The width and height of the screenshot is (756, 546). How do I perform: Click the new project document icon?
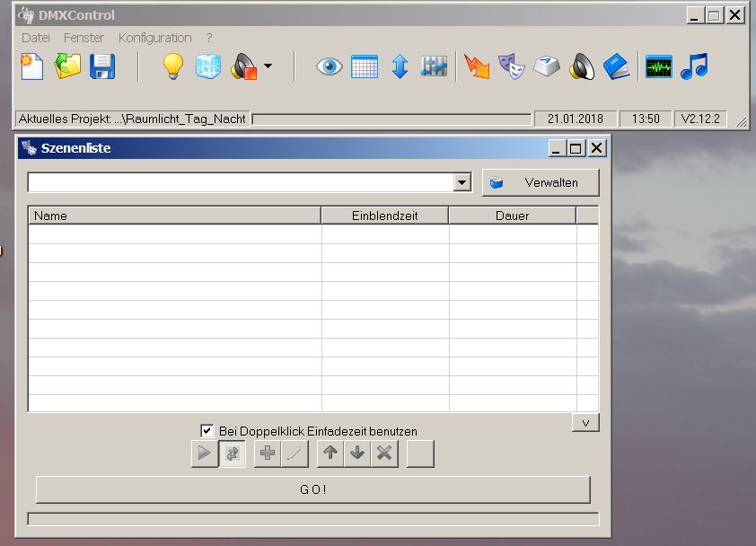point(32,67)
